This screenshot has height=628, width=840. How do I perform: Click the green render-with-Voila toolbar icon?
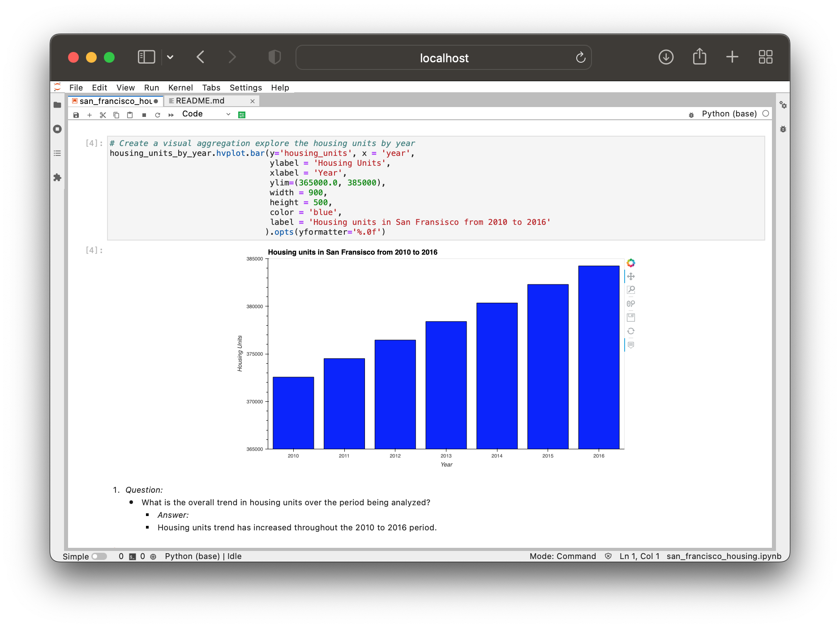(242, 115)
